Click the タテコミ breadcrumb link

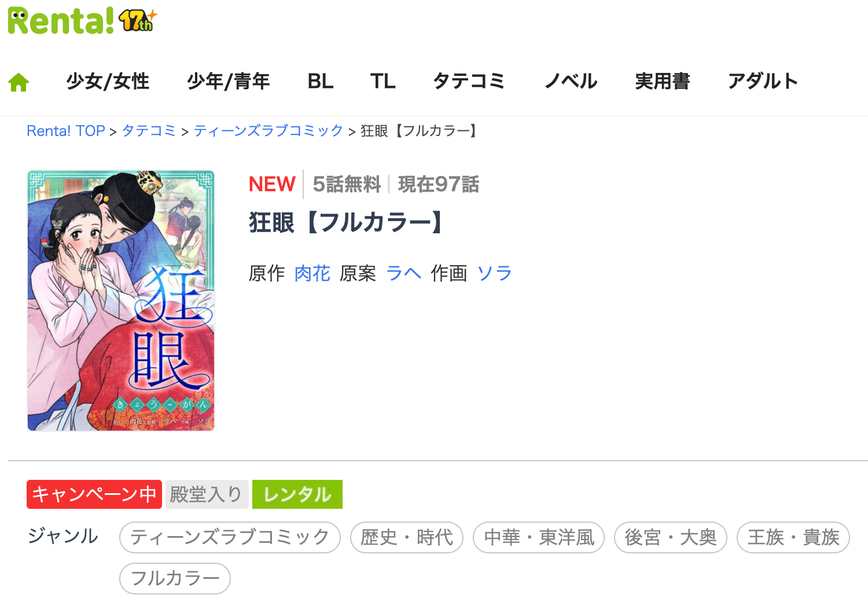149,131
